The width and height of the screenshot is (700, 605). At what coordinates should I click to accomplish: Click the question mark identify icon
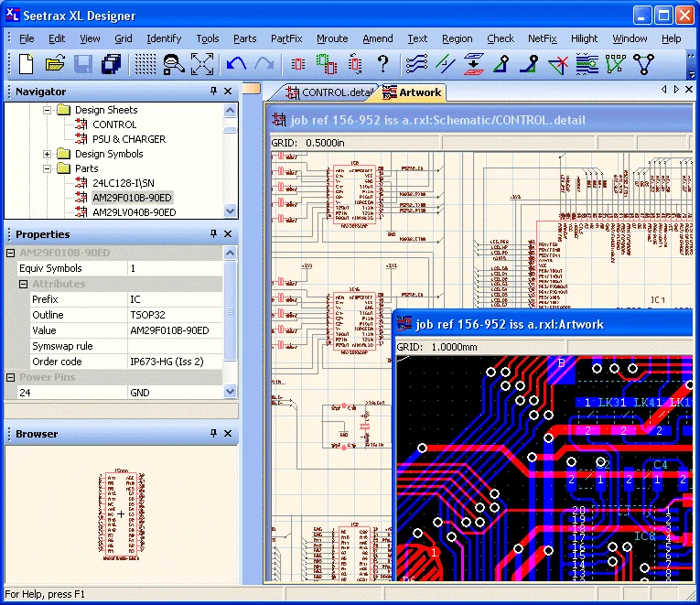(x=382, y=64)
